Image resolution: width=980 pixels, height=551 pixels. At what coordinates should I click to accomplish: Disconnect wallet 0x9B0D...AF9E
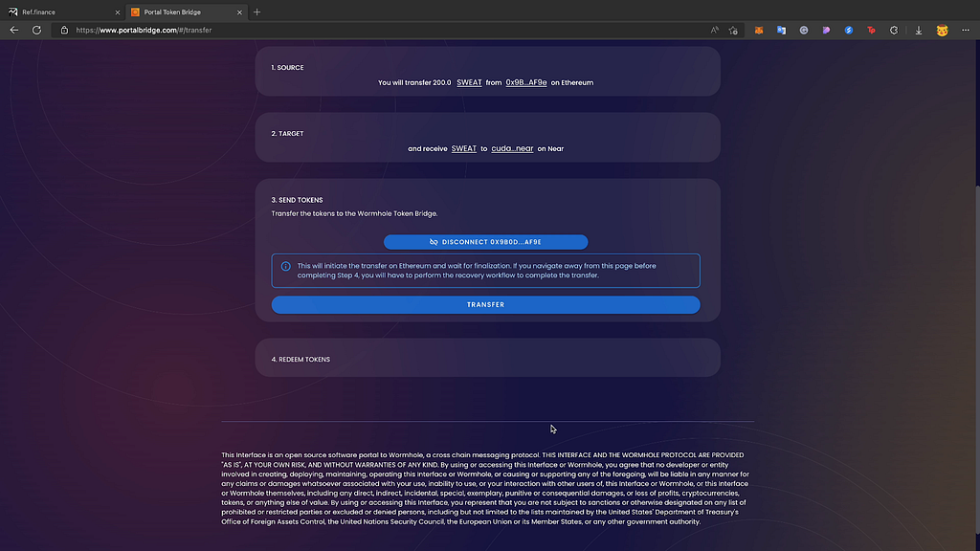pos(485,242)
